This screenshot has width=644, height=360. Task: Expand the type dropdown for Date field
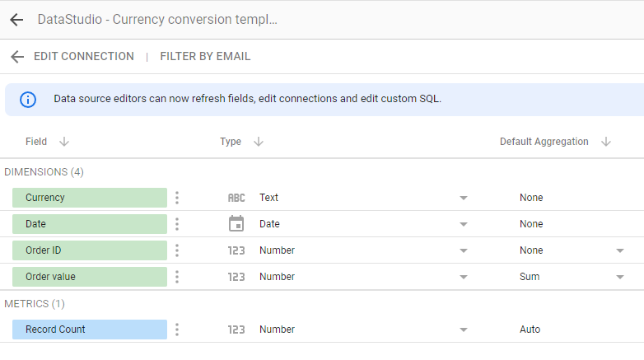[464, 224]
